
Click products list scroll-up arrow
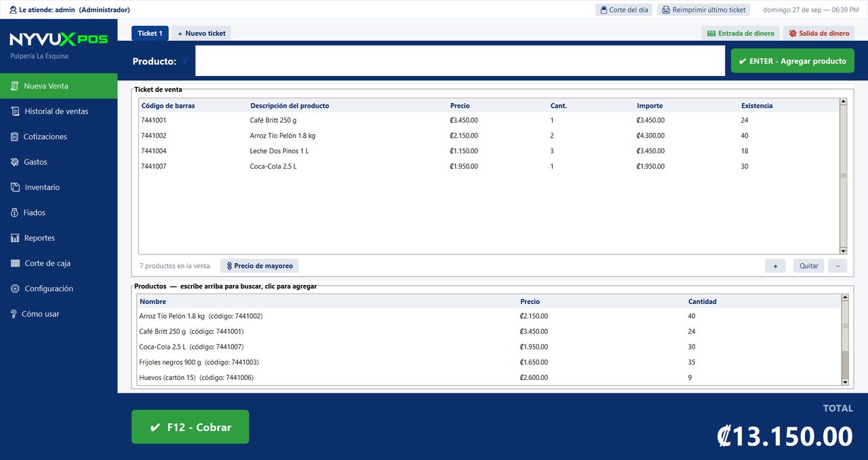845,297
